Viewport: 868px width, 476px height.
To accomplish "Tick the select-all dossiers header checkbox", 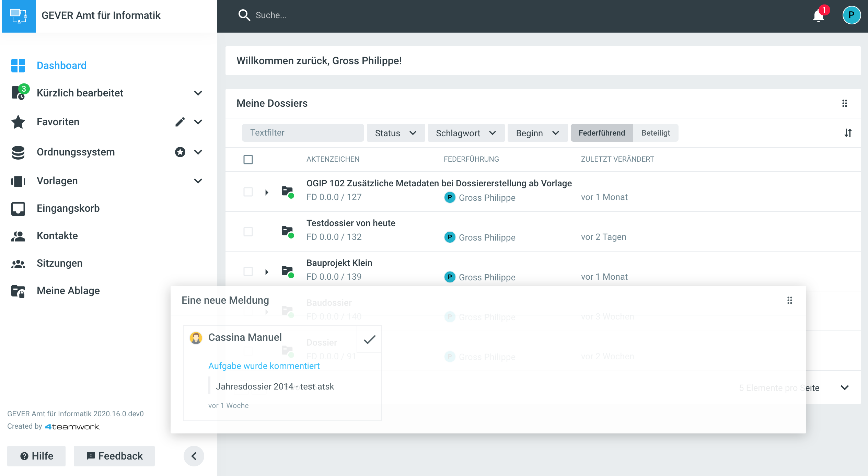I will pyautogui.click(x=248, y=159).
